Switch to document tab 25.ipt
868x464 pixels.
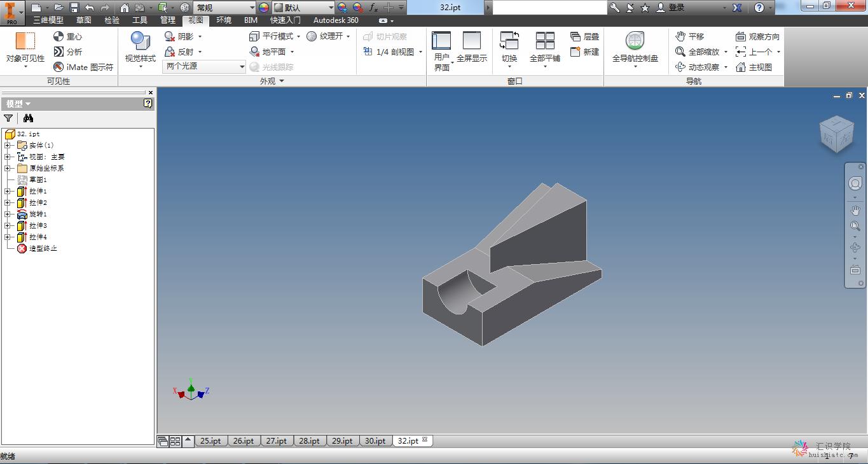211,440
